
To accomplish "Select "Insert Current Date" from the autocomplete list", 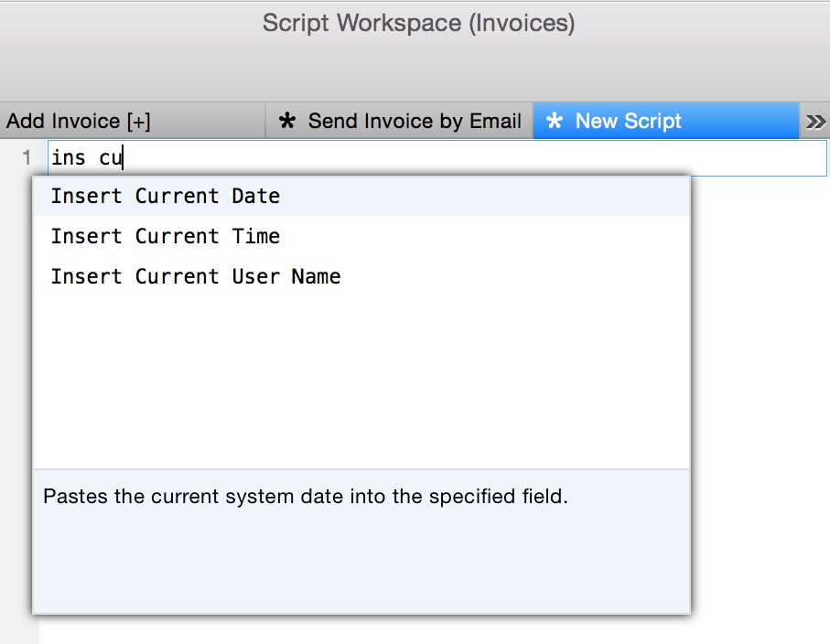I will pos(165,196).
